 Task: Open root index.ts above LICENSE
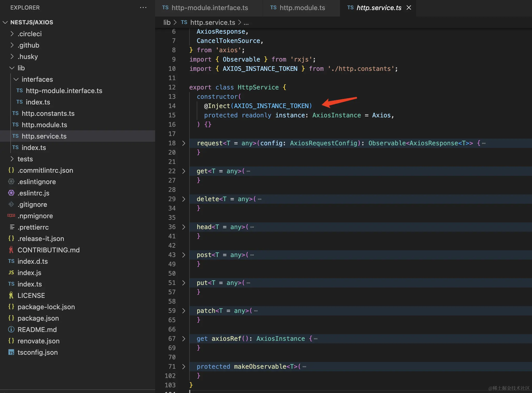pos(78,284)
